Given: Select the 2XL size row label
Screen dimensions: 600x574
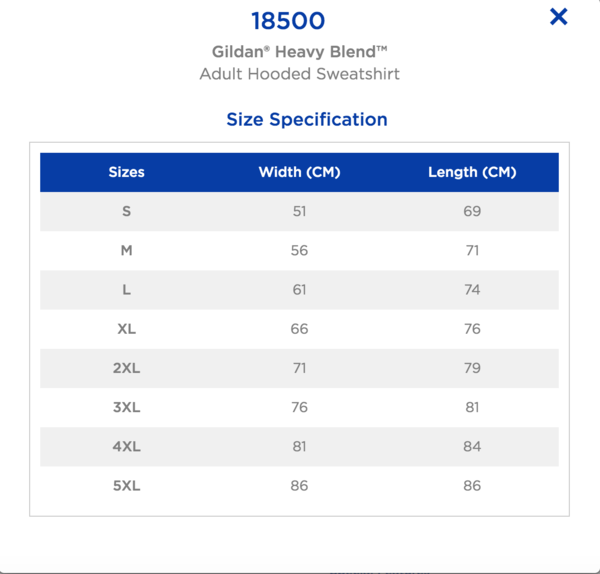Looking at the screenshot, I should click(126, 368).
